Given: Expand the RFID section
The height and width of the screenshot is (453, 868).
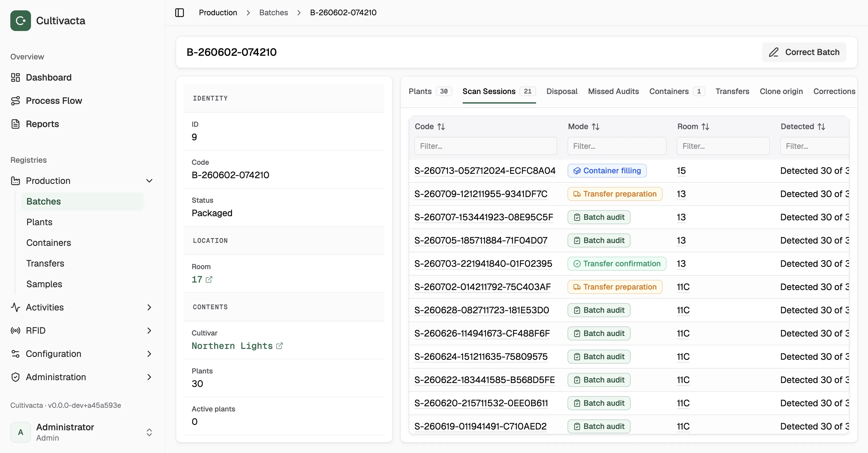Looking at the screenshot, I should click(149, 331).
